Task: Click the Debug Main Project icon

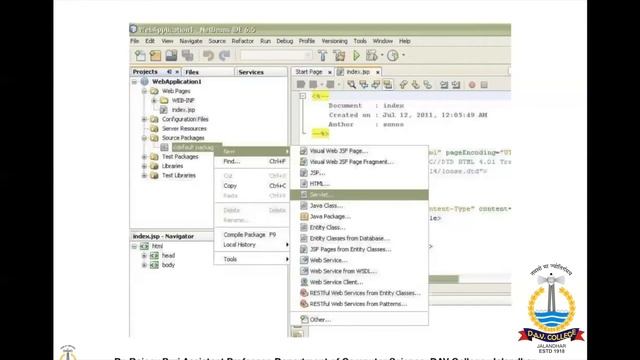Action: click(x=371, y=56)
